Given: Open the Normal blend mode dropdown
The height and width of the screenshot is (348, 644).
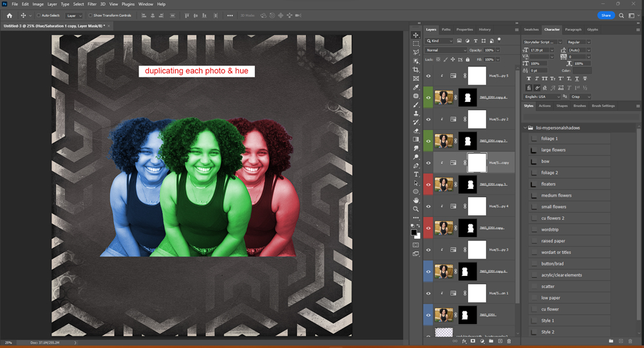Looking at the screenshot, I should click(x=446, y=50).
